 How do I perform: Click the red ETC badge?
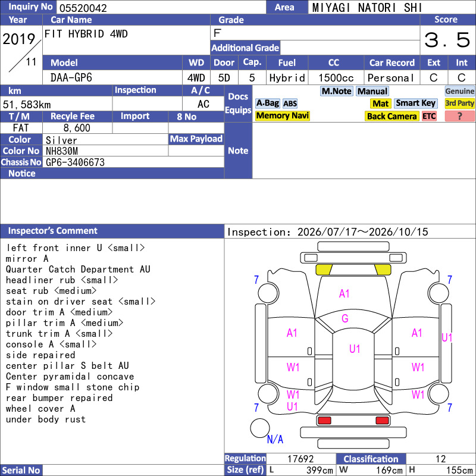[x=429, y=116]
